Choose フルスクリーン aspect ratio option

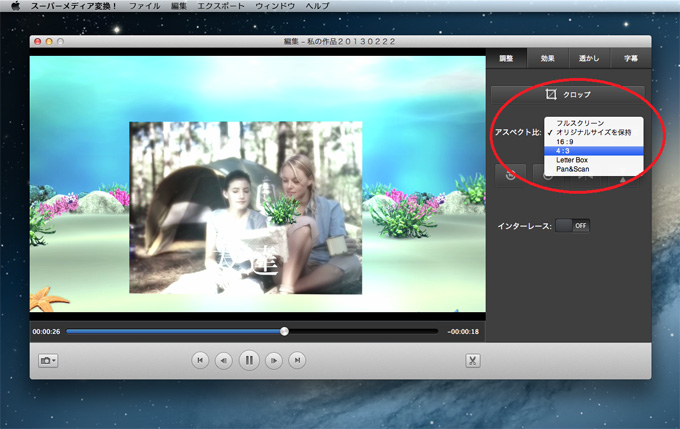click(594, 123)
